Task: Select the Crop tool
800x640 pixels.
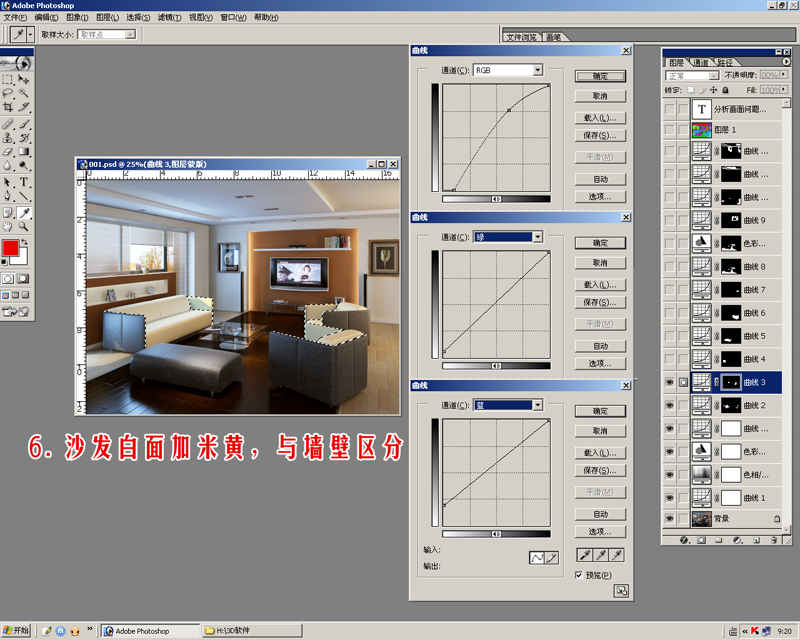Action: pos(8,107)
